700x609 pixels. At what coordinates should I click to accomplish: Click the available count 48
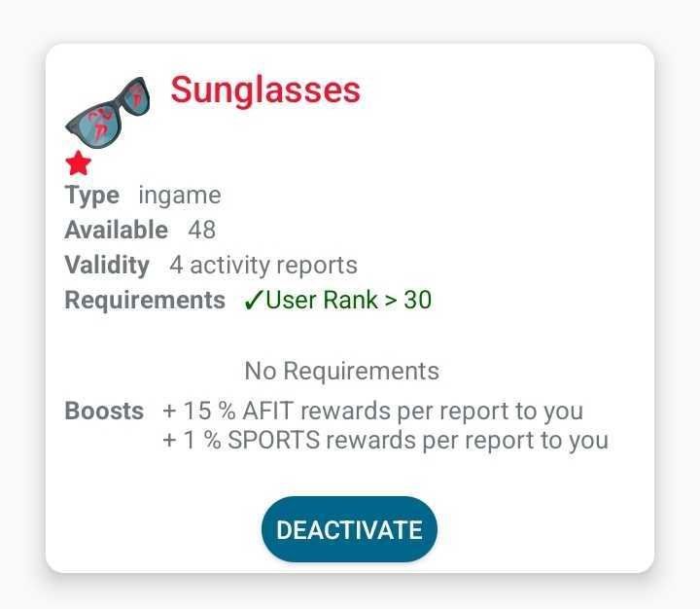tap(202, 230)
